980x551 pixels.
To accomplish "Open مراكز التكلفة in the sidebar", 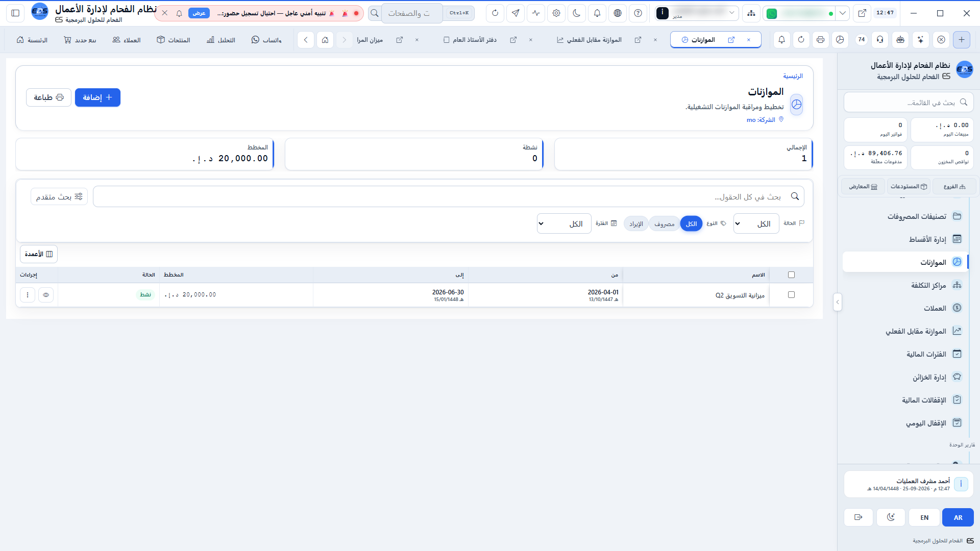I will (905, 285).
